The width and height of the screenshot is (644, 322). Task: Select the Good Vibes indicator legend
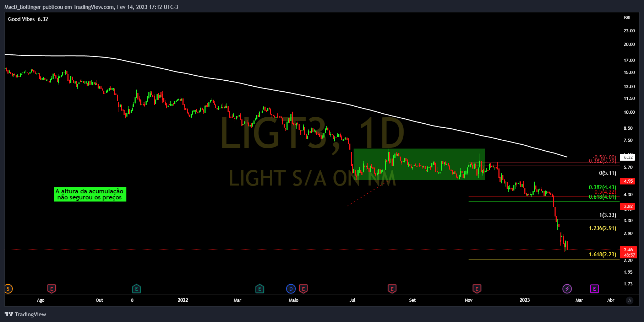point(28,19)
